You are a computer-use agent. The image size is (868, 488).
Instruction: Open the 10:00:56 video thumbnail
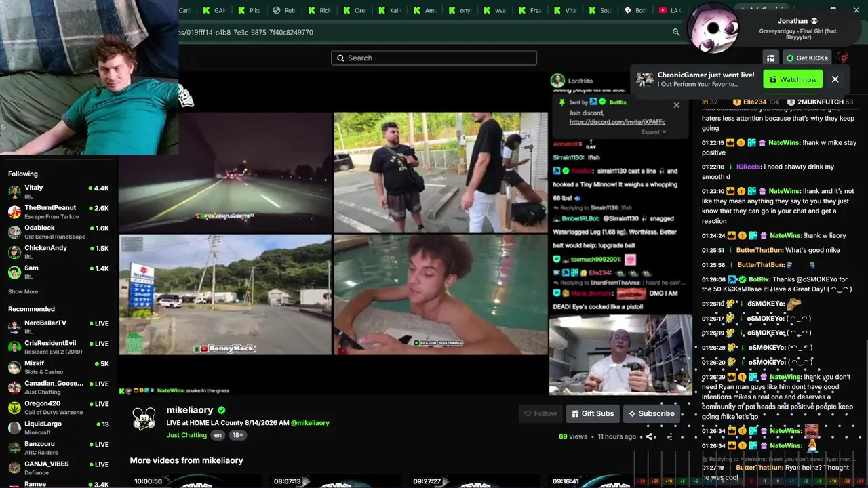click(x=195, y=481)
